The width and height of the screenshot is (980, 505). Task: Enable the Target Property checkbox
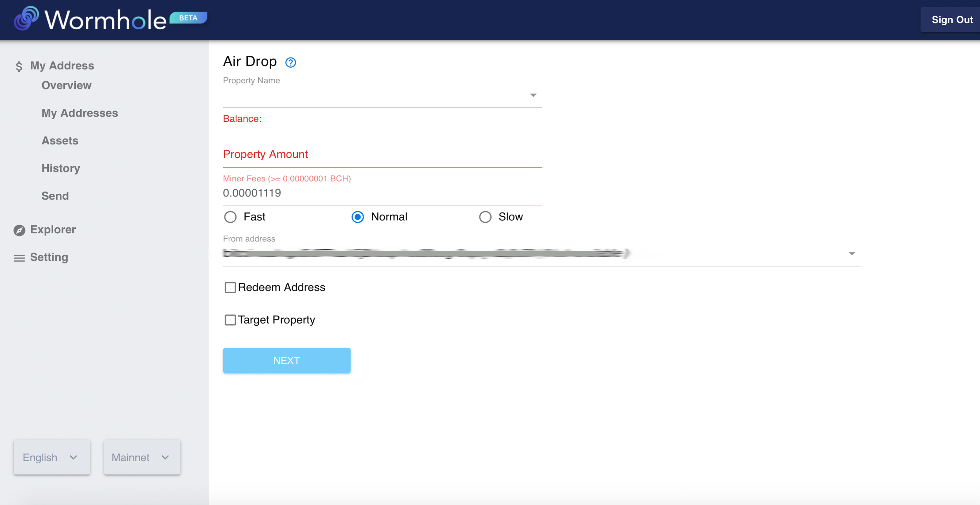click(230, 320)
